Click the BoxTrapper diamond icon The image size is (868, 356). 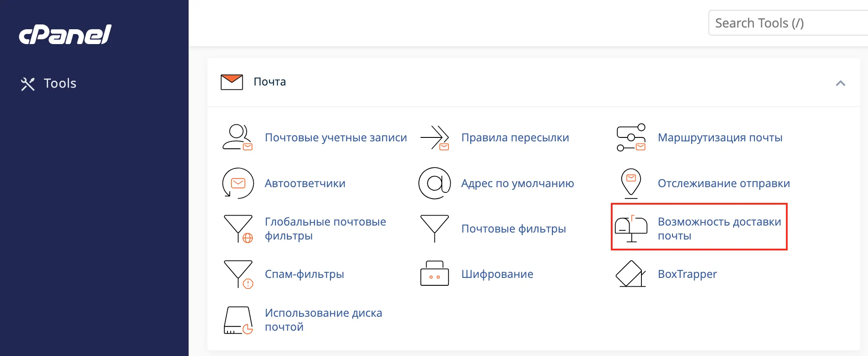[630, 274]
